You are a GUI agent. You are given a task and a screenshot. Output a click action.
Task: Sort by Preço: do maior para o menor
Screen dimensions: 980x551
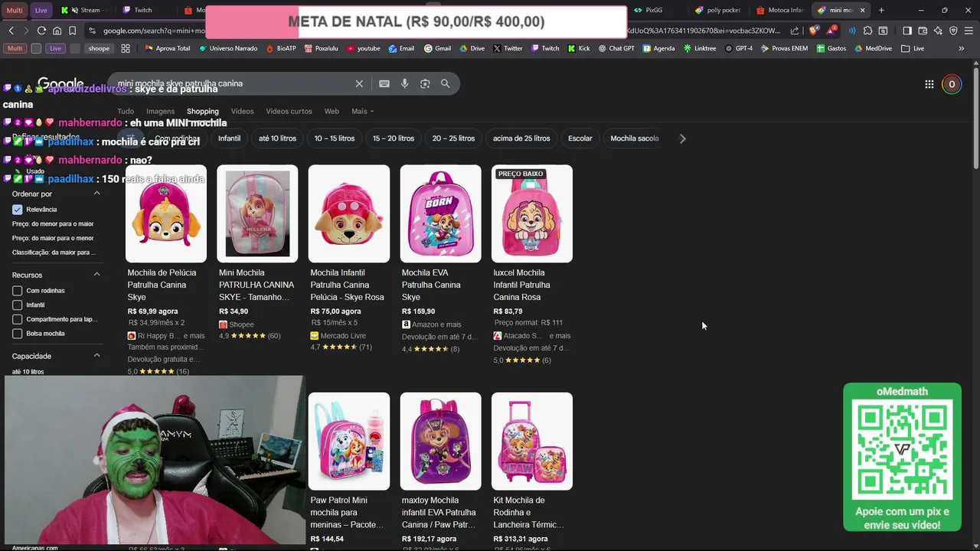[53, 238]
